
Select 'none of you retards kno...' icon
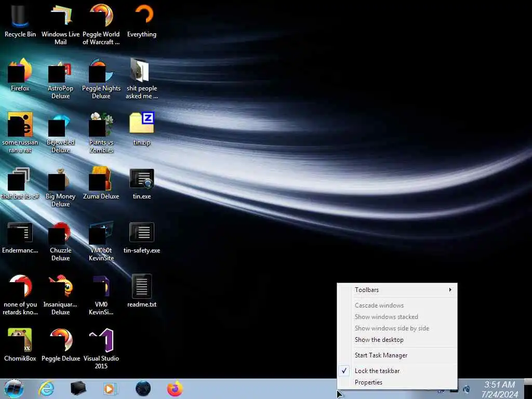pos(20,295)
